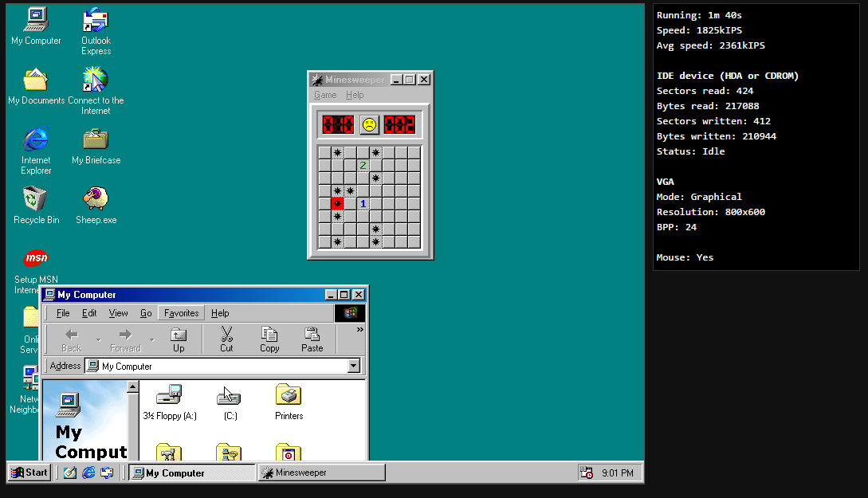Select the Outlook Express desktop icon
This screenshot has width=868, height=498.
[x=96, y=31]
